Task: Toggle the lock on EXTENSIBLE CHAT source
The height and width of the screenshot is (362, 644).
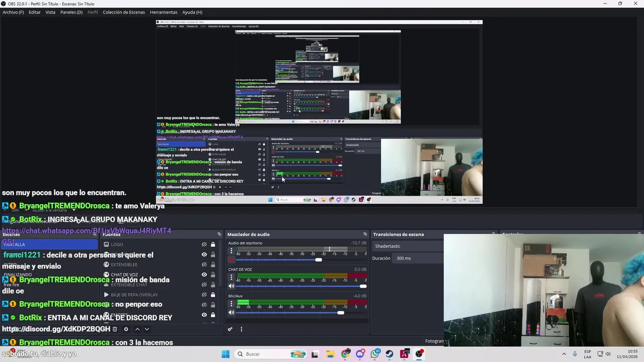Action: click(213, 285)
